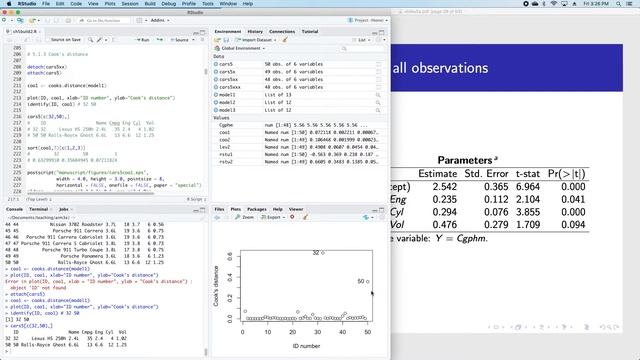
Task: Open the Source button dropdown arrow
Action: pyautogui.click(x=193, y=40)
